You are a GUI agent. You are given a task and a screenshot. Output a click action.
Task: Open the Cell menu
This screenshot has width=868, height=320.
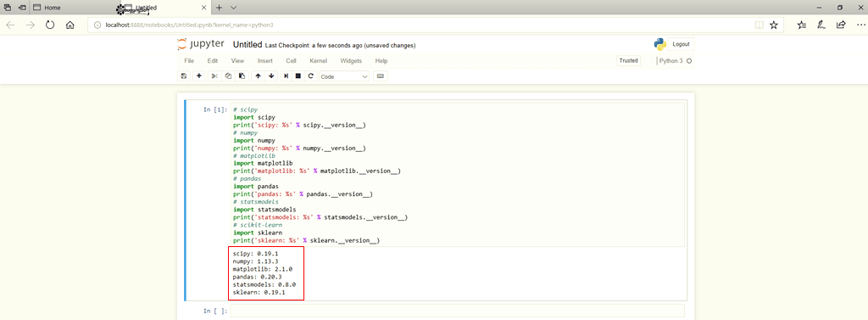point(292,61)
